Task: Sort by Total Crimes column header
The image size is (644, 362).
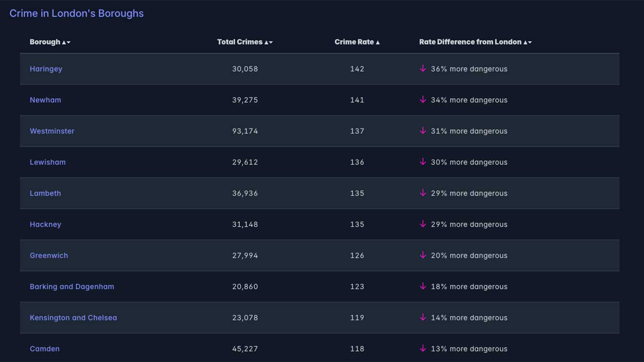Action: tap(245, 42)
